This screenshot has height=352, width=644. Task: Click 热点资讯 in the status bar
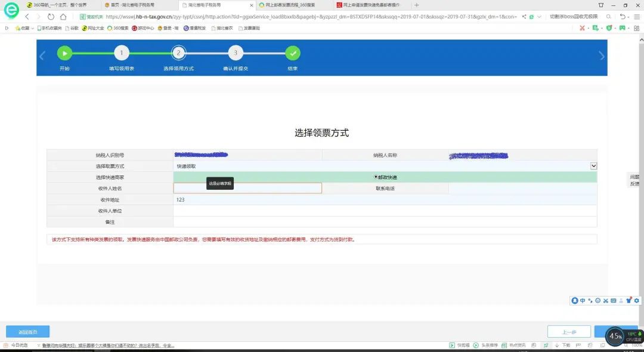click(x=513, y=345)
